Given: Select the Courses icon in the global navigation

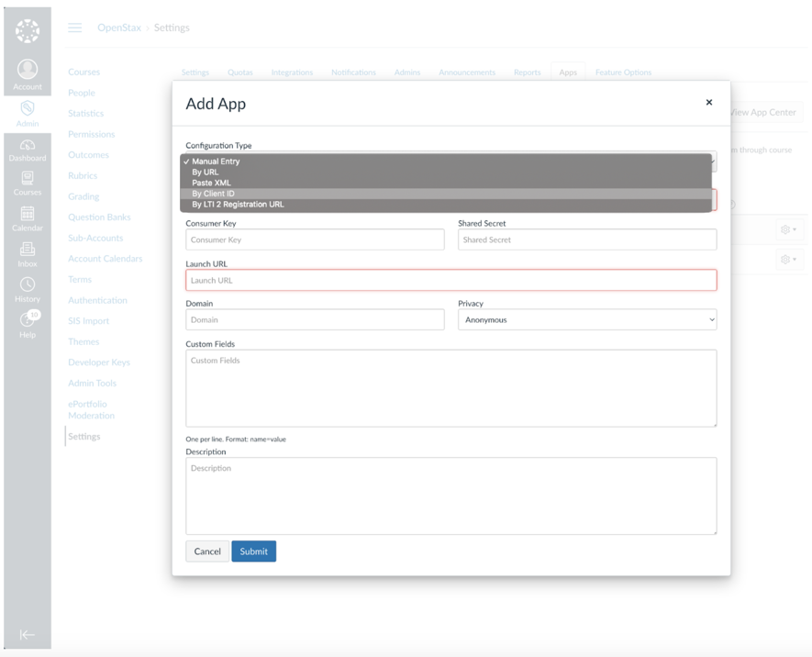Looking at the screenshot, I should tap(28, 180).
